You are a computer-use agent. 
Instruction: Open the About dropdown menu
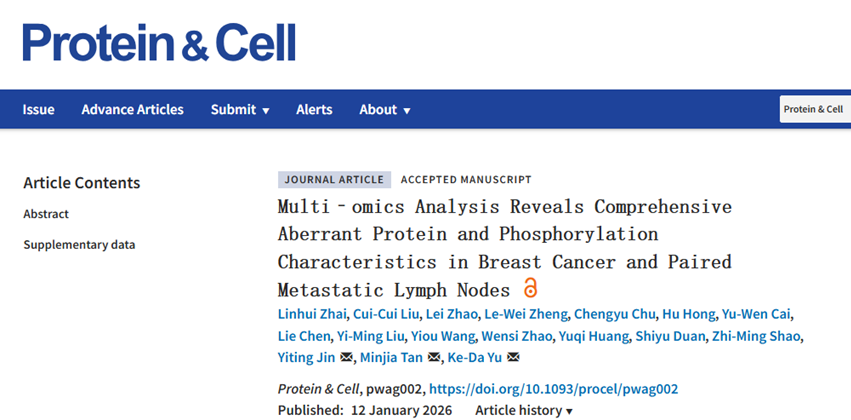[x=385, y=110]
